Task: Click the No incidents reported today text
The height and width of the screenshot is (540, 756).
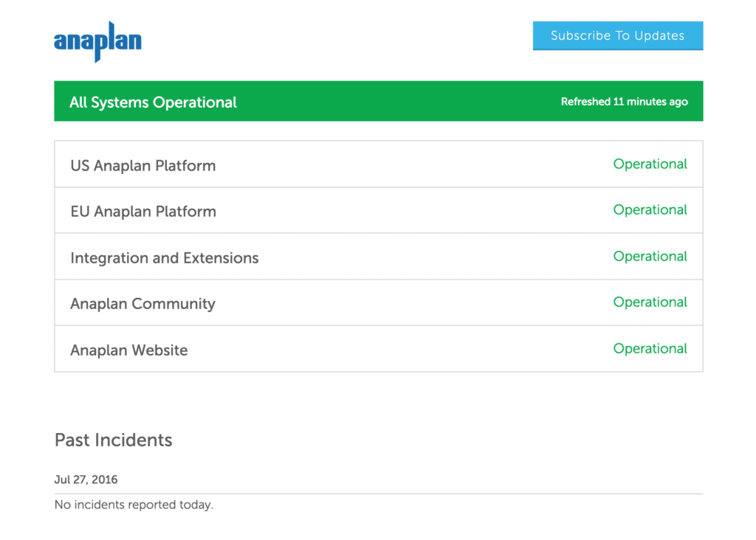Action: pyautogui.click(x=134, y=505)
